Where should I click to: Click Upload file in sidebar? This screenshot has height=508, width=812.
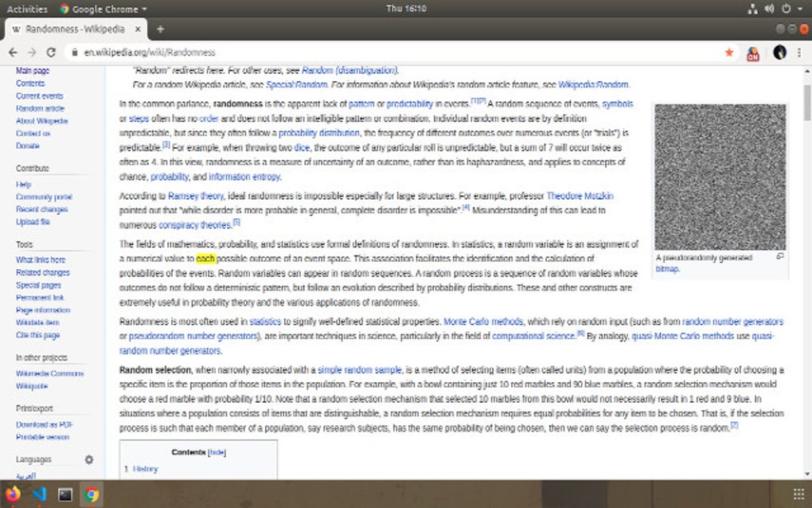pos(33,221)
